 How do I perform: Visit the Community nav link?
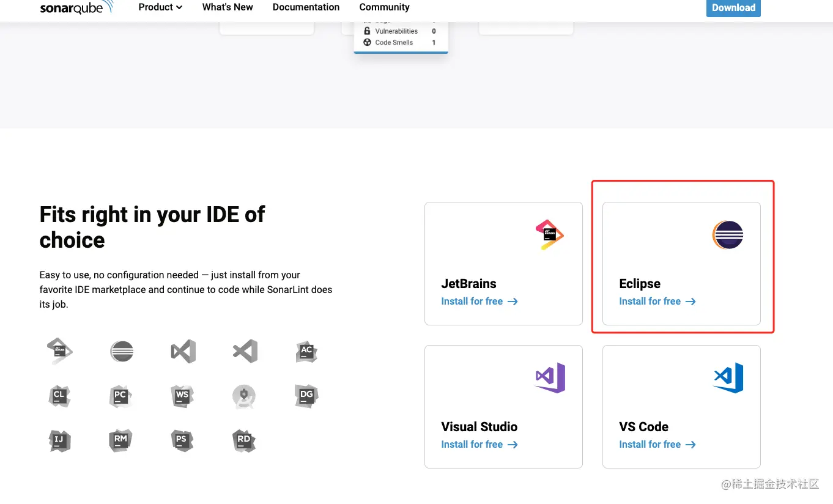tap(384, 7)
